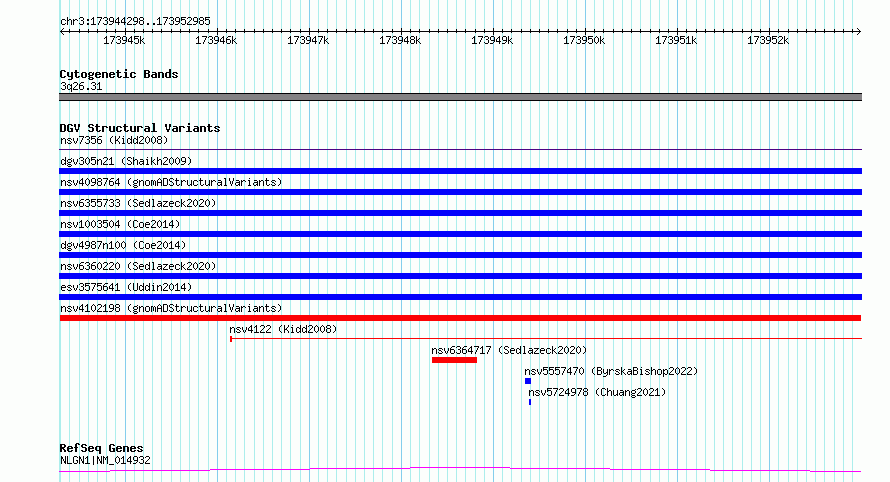The height and width of the screenshot is (482, 890).
Task: Open the NLGN1|NM_014932 gene label
Action: click(x=106, y=460)
